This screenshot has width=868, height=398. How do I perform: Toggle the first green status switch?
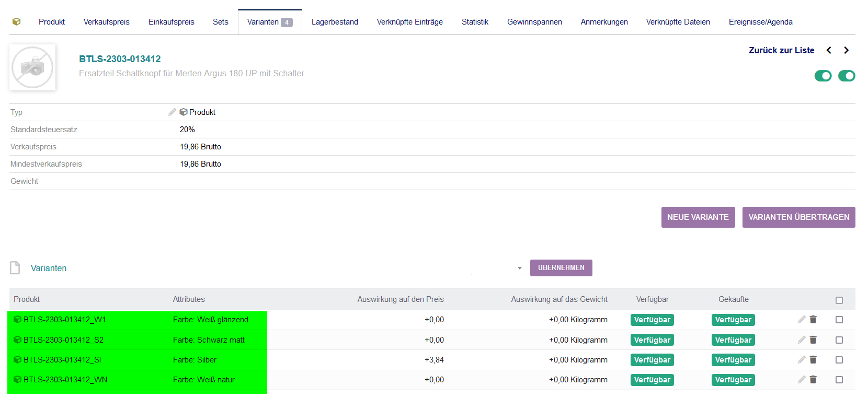pyautogui.click(x=823, y=76)
